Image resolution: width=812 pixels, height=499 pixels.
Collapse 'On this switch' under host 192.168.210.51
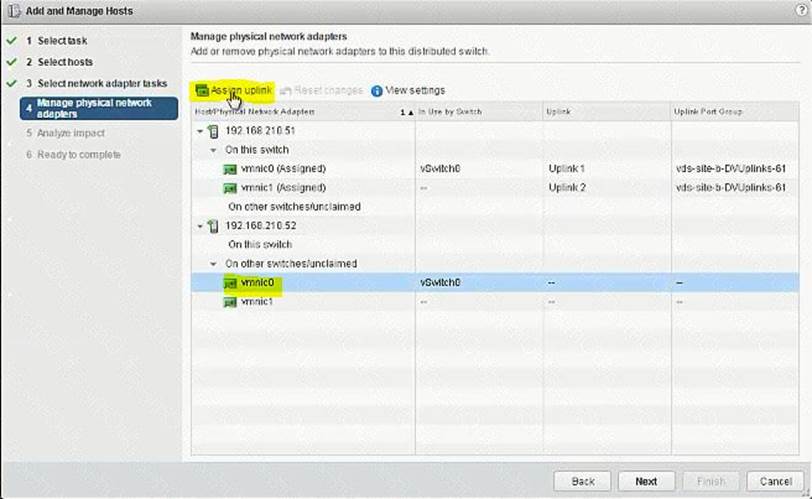pyautogui.click(x=213, y=150)
